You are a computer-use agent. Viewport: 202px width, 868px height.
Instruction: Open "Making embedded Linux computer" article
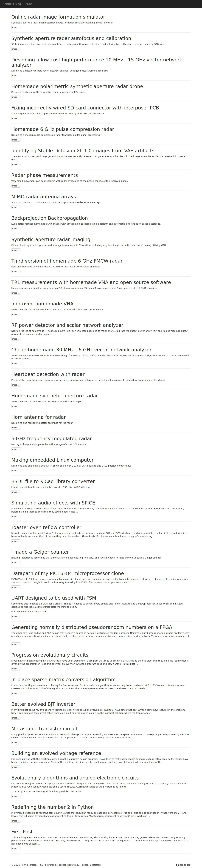pos(52,460)
